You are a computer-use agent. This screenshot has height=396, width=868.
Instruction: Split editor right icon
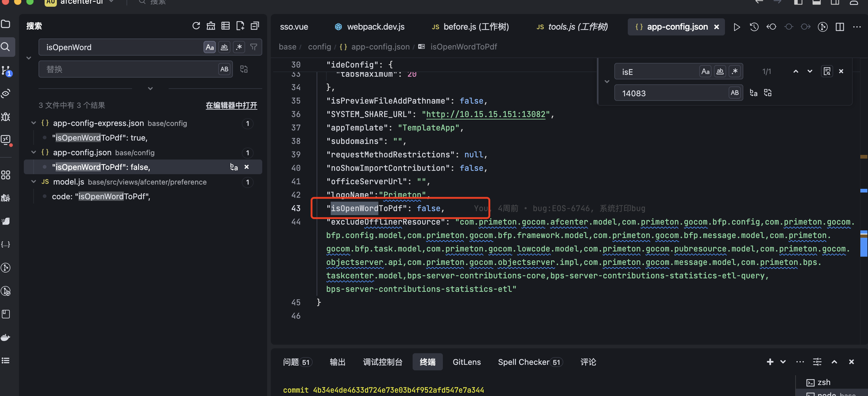[840, 27]
